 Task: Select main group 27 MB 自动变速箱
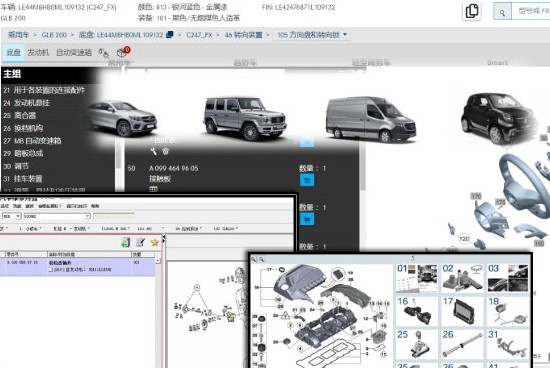click(32, 141)
